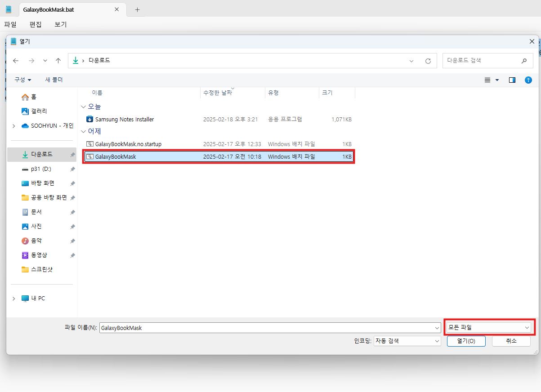Click the search magnifier icon
The width and height of the screenshot is (541, 392).
524,61
